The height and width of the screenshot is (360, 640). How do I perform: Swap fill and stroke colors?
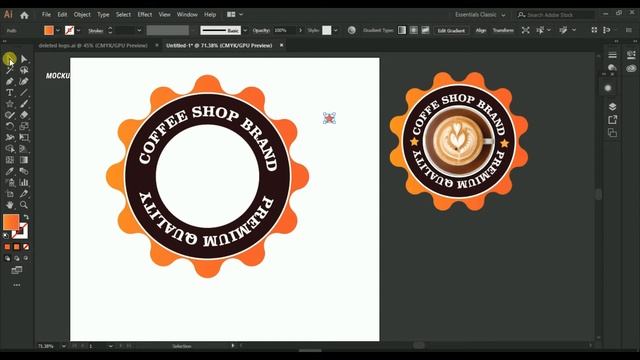coord(26,217)
